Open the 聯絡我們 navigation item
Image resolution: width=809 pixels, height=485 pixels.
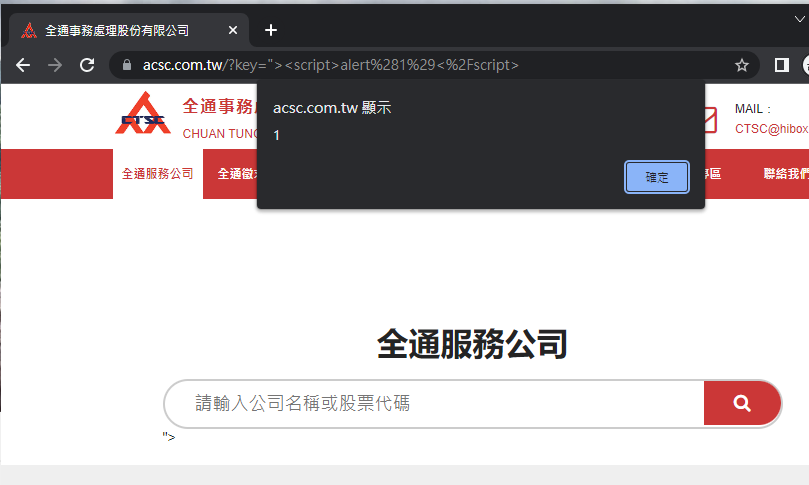tap(785, 174)
